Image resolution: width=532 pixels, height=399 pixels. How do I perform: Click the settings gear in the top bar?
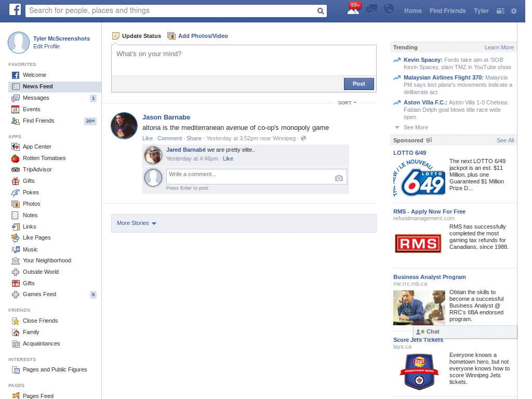(x=513, y=10)
